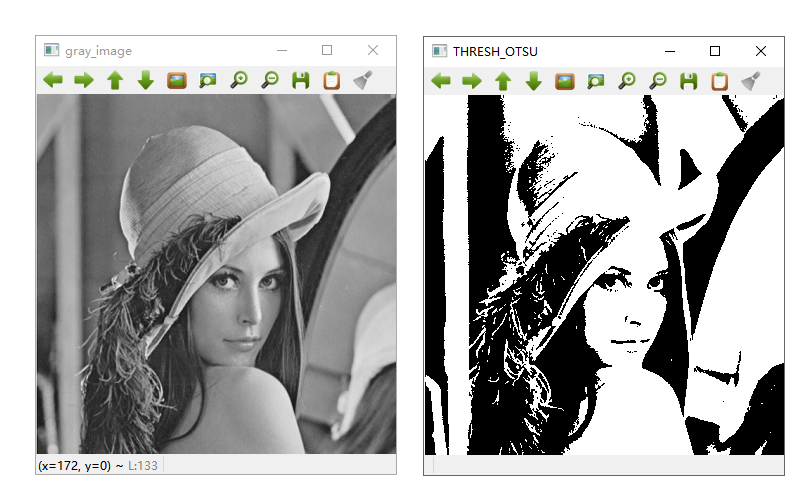Pan right in gray_image window

tap(84, 80)
